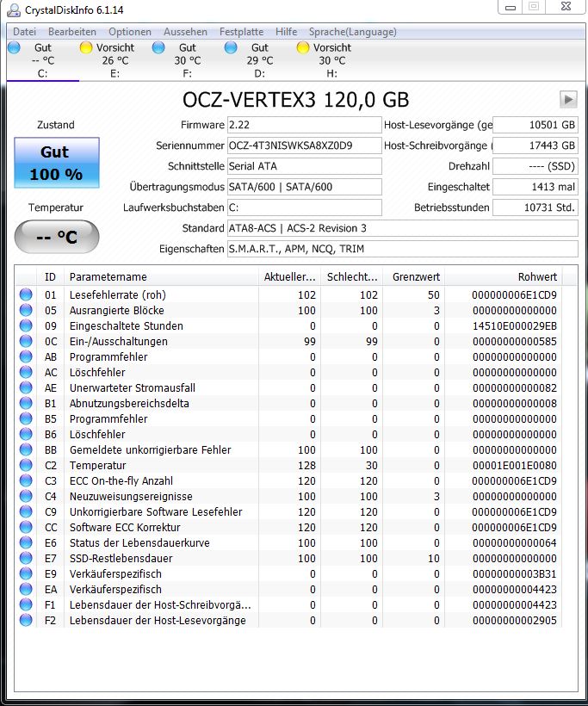588x706 pixels.
Task: Click the Seriennummer field
Action: tap(305, 146)
